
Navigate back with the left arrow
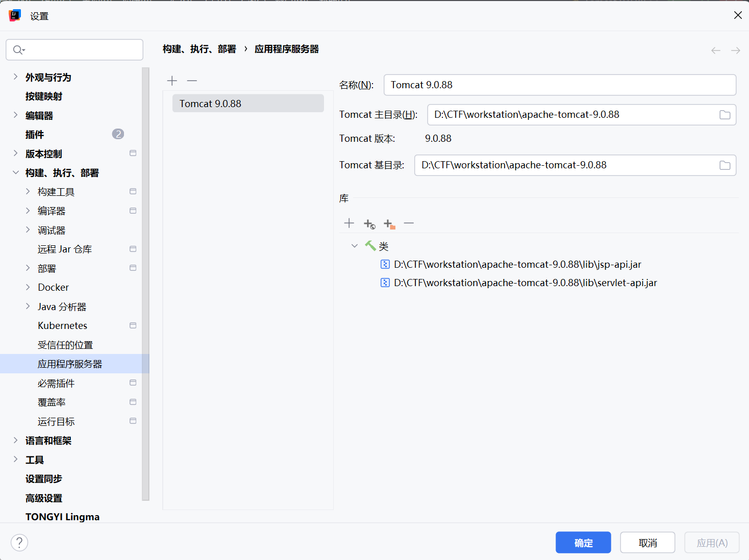(x=716, y=50)
